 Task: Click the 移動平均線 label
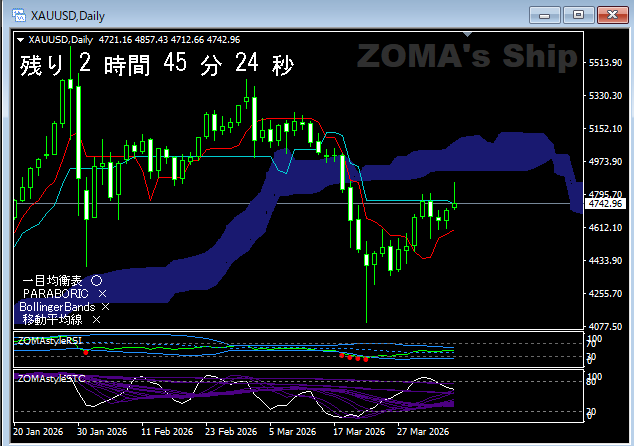pos(53,320)
